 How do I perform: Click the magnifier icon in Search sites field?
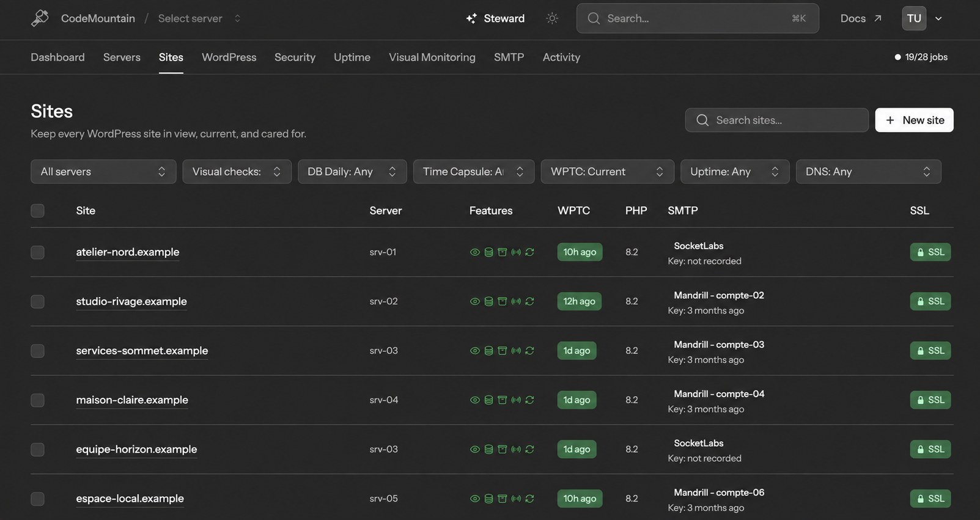(x=702, y=120)
